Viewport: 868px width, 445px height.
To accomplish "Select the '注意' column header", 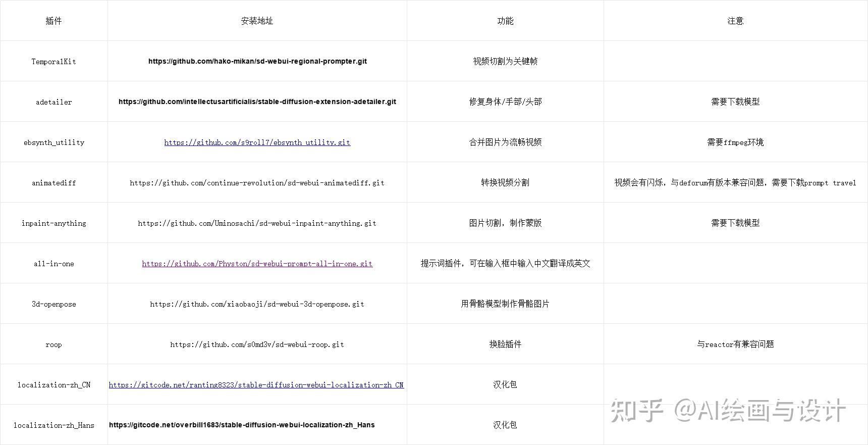I will tap(735, 21).
